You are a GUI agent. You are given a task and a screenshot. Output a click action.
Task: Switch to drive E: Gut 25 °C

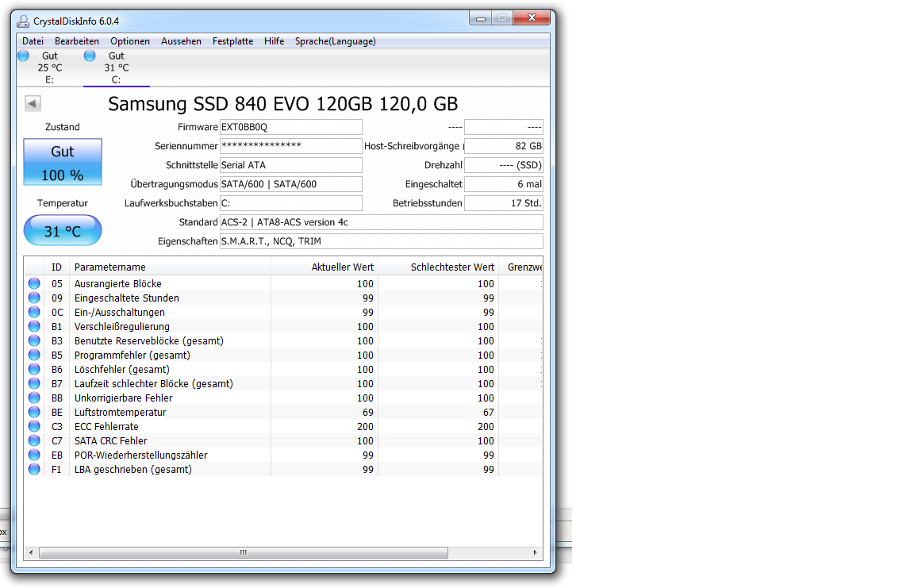coord(49,67)
